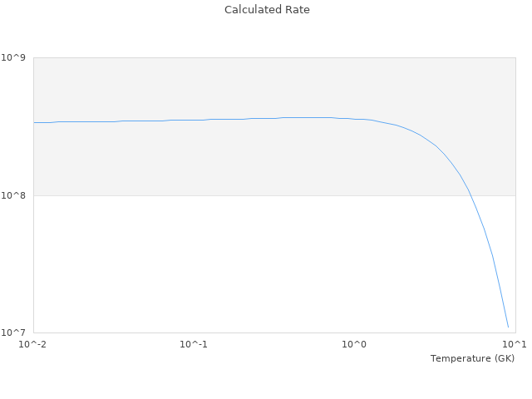Click the blue curve above the 10^0 tick
Viewport: 532px width, 399px height.
pos(354,119)
